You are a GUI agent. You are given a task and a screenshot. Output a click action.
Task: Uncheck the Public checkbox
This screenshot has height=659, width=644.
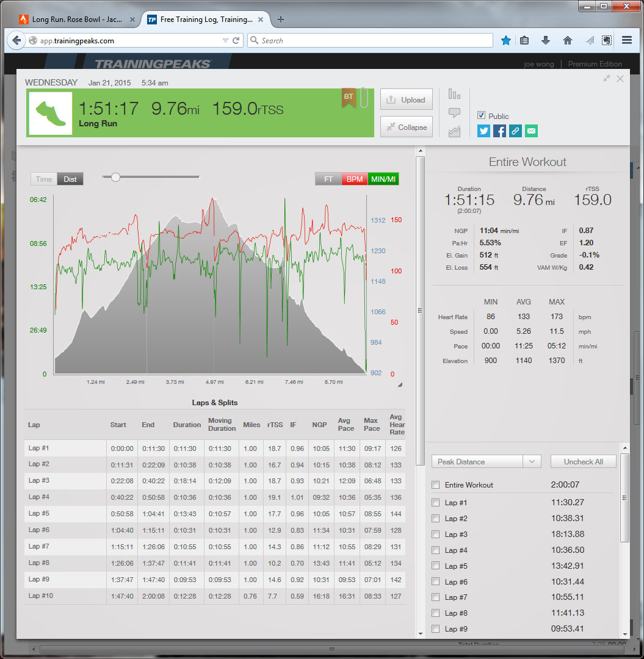point(481,115)
